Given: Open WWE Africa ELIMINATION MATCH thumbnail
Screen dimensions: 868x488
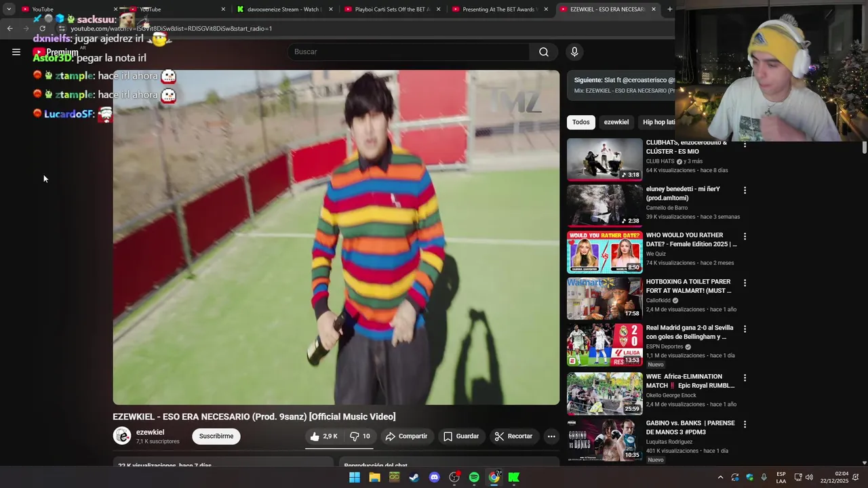Looking at the screenshot, I should (x=605, y=393).
